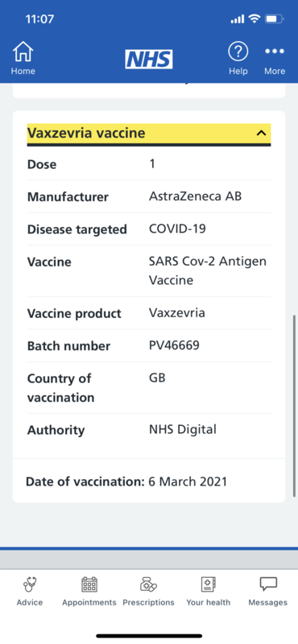Tap the NHS logo in header
The width and height of the screenshot is (298, 644).
[149, 59]
